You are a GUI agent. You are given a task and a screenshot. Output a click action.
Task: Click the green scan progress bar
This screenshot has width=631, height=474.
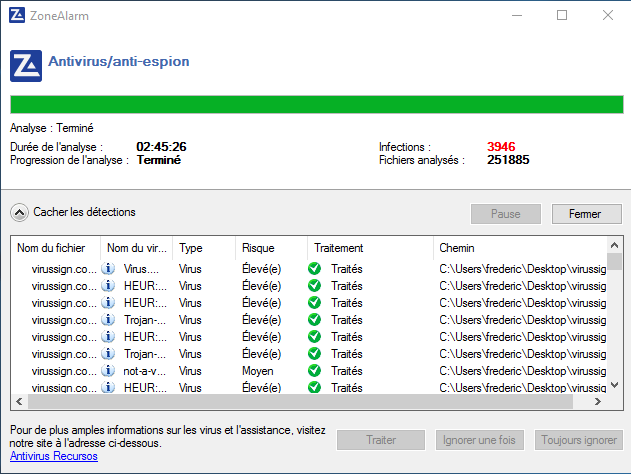coord(317,105)
